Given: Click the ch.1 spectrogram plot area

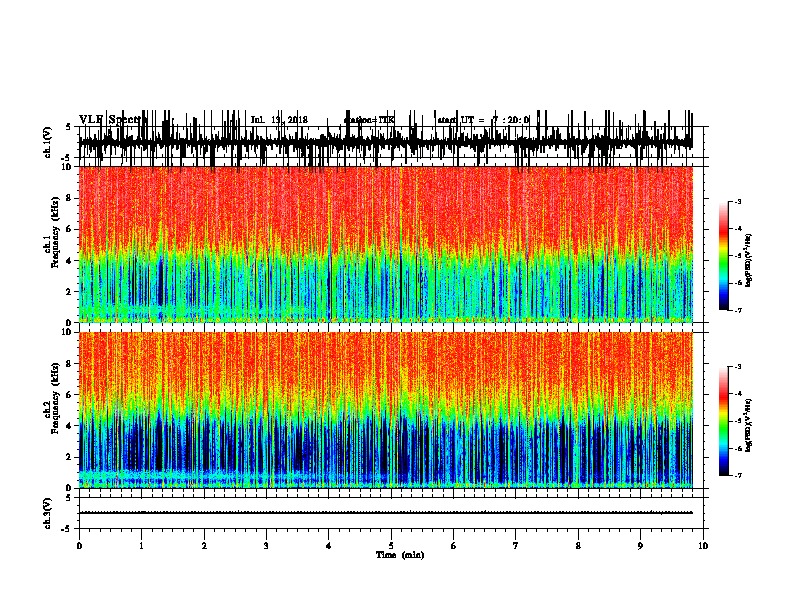Looking at the screenshot, I should click(x=386, y=244).
